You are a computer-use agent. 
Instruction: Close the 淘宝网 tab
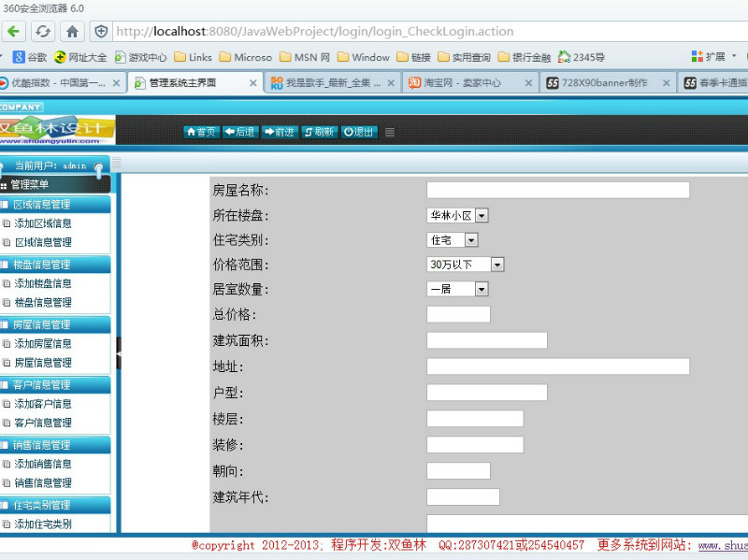pyautogui.click(x=528, y=83)
